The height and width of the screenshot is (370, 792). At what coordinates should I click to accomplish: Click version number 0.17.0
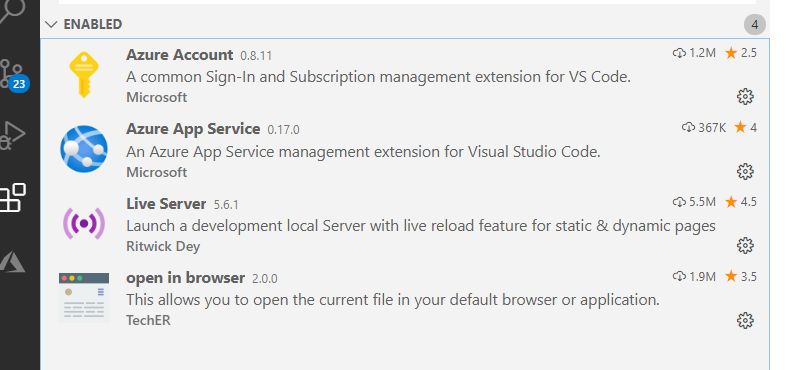283,130
